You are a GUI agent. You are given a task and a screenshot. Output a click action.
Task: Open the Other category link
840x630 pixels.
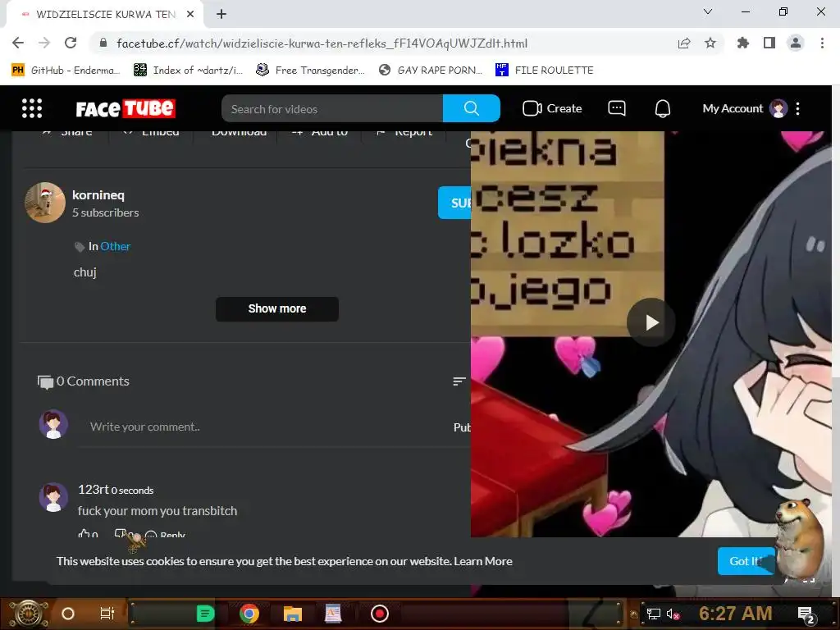(x=115, y=246)
